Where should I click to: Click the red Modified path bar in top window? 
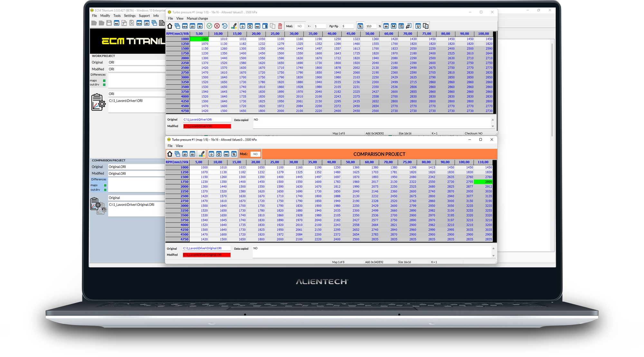pyautogui.click(x=207, y=126)
